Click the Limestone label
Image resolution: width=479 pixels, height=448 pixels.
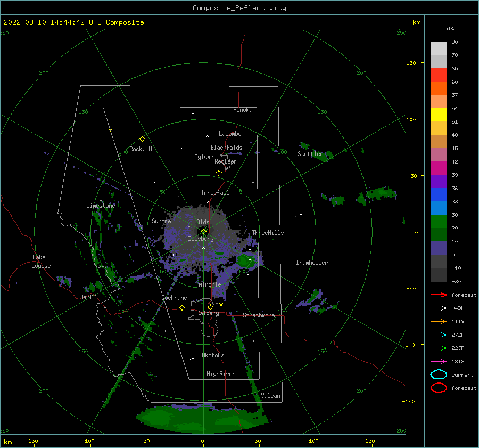[x=101, y=206]
